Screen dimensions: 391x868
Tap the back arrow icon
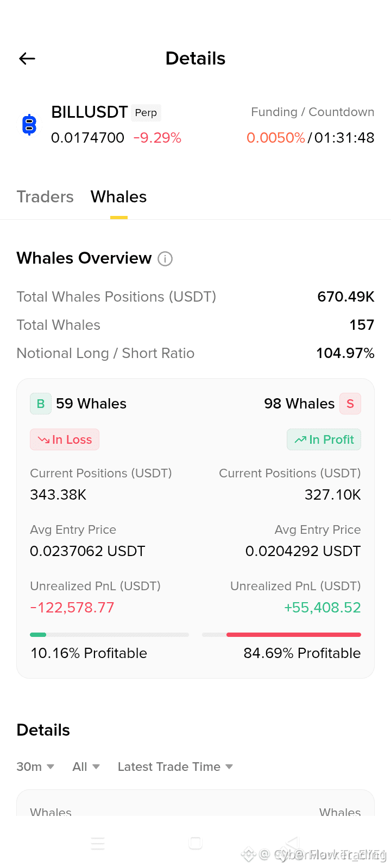point(27,59)
